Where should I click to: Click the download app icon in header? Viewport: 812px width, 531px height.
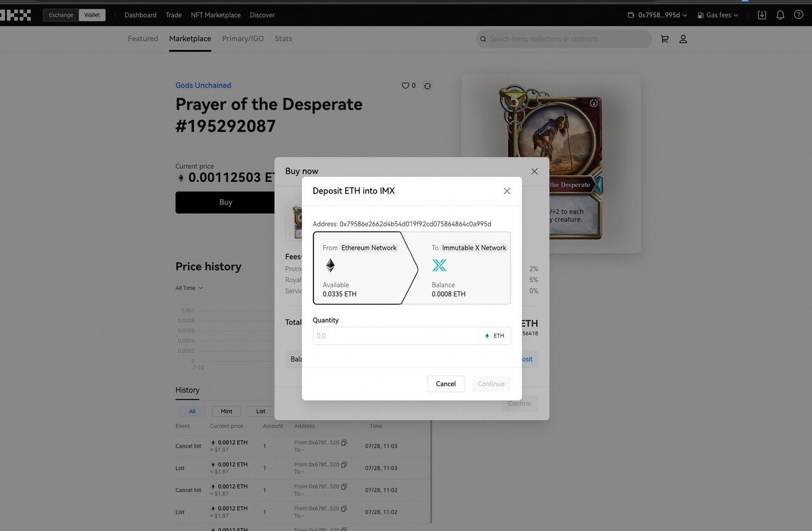click(x=762, y=15)
